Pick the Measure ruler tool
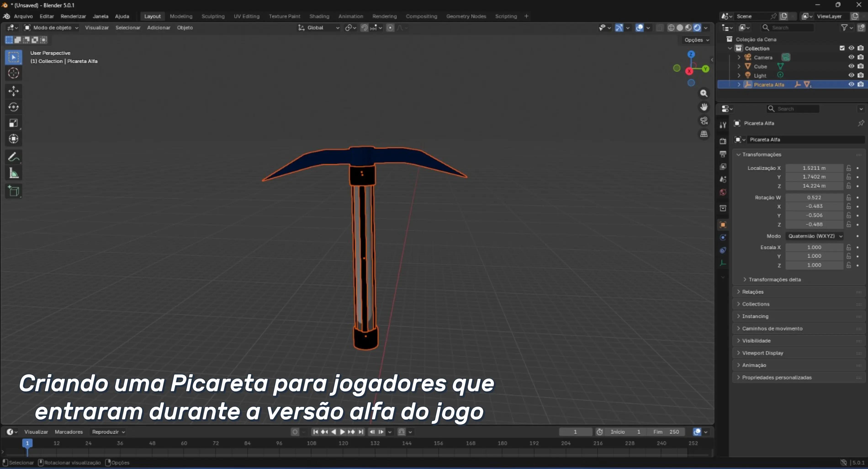Image resolution: width=868 pixels, height=469 pixels. click(x=13, y=173)
